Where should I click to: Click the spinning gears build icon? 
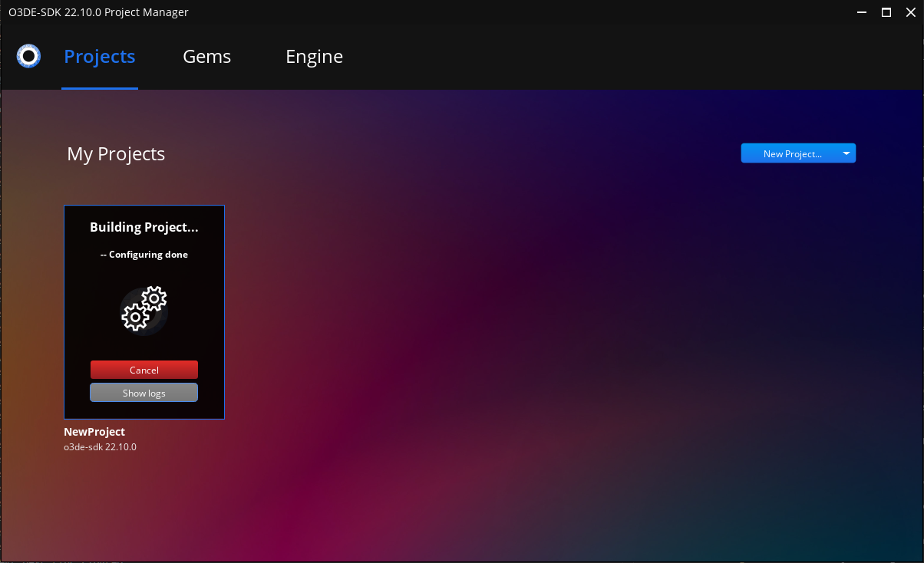click(x=144, y=308)
